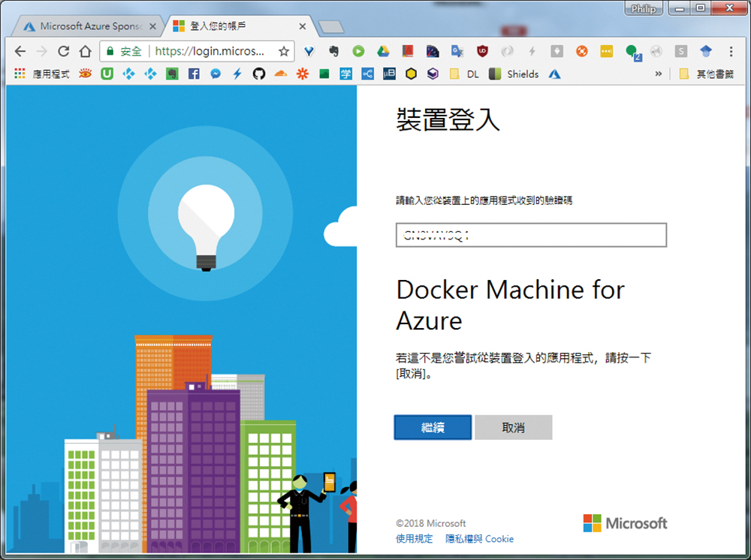Click the orange lifebuoy extension icon
Screen dimensions: 751x560
click(581, 51)
